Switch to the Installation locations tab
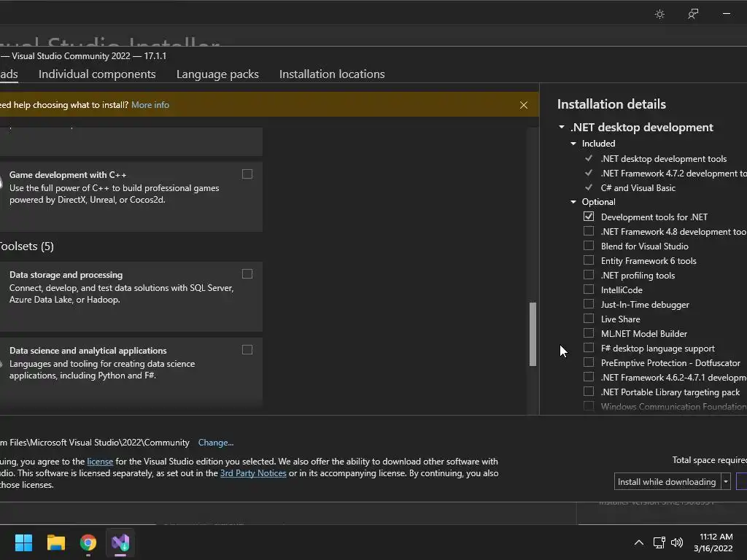The height and width of the screenshot is (560, 747). pyautogui.click(x=332, y=74)
